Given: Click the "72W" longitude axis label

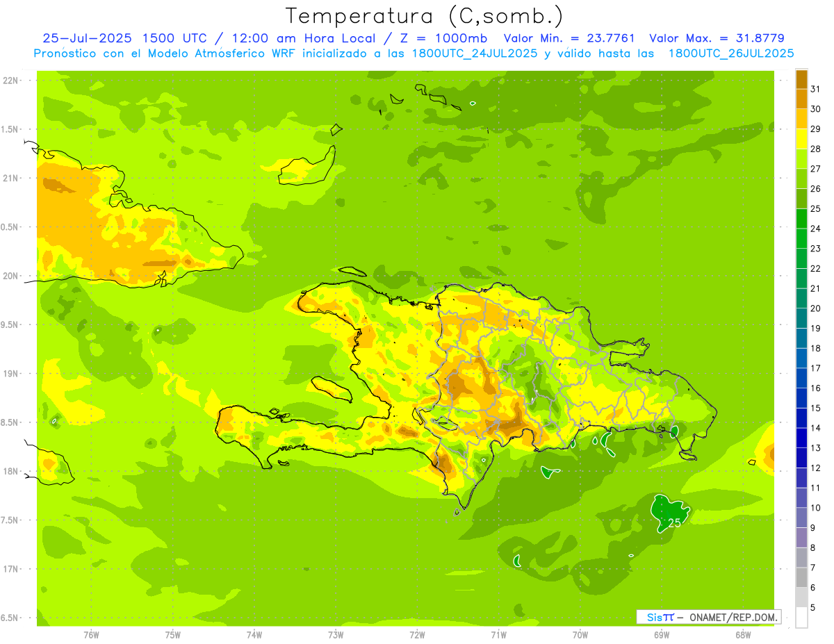Looking at the screenshot, I should click(x=417, y=636).
